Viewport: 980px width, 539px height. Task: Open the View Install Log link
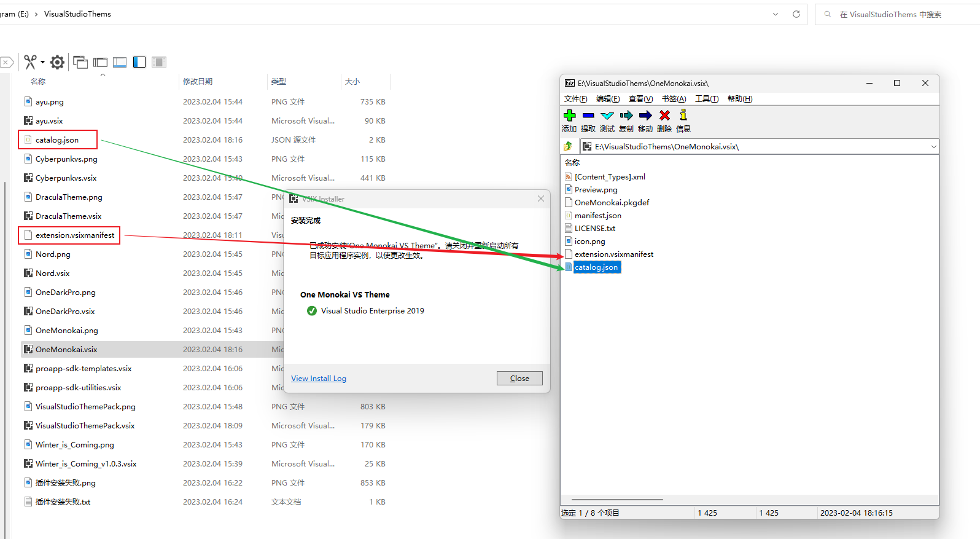[319, 379]
